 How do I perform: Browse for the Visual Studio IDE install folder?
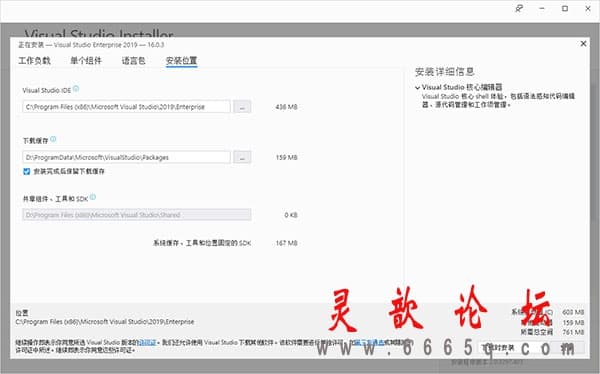pyautogui.click(x=242, y=107)
